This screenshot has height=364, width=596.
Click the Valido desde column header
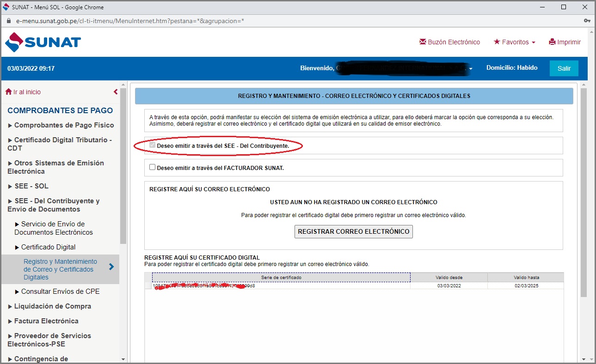449,277
